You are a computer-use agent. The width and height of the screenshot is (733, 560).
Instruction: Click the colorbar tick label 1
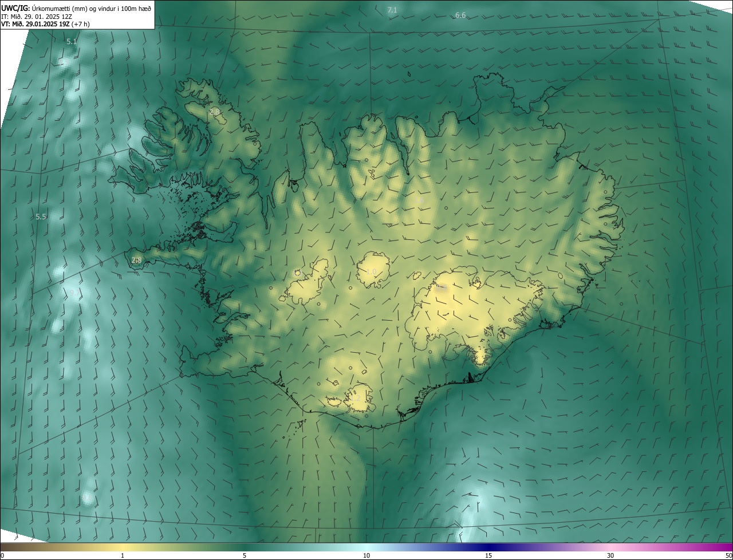[x=123, y=556]
